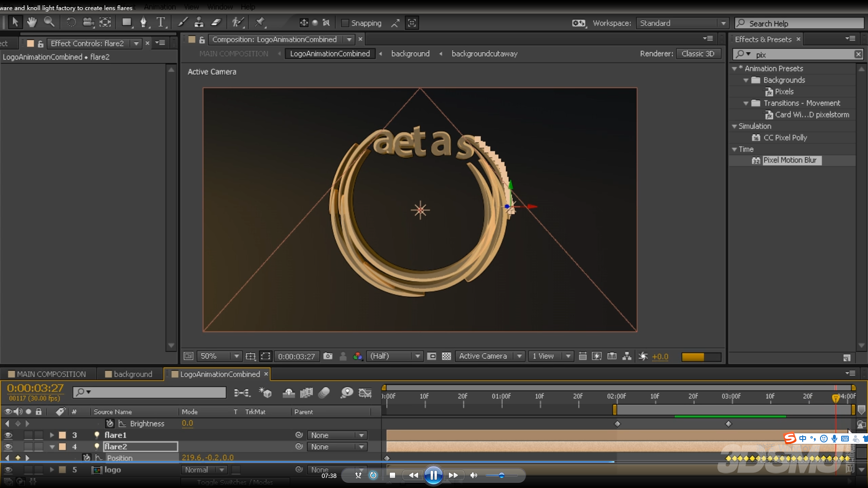The image size is (868, 488).
Task: Open the resolution Half dropdown
Action: pyautogui.click(x=394, y=356)
